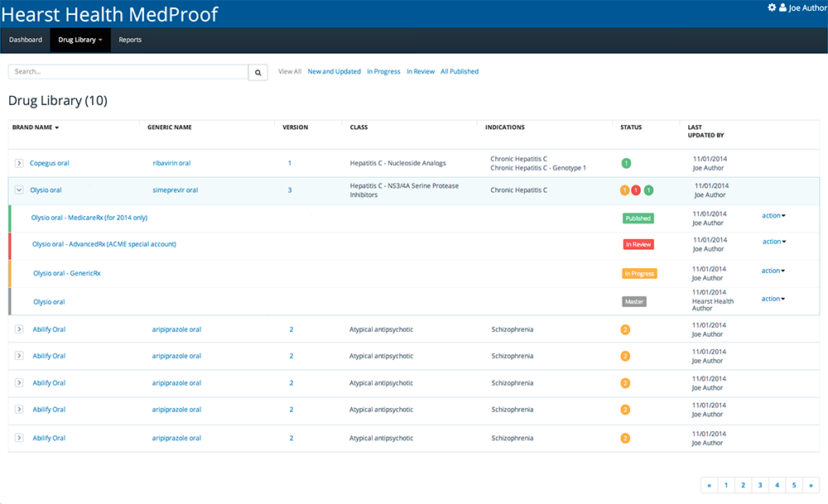
Task: Open the Drug Library dropdown menu
Action: (x=79, y=40)
